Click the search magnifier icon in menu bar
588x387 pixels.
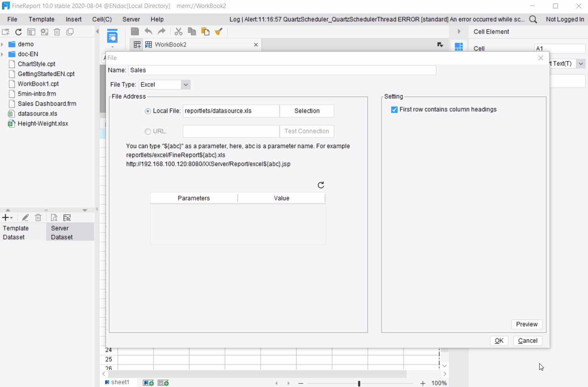coord(533,19)
